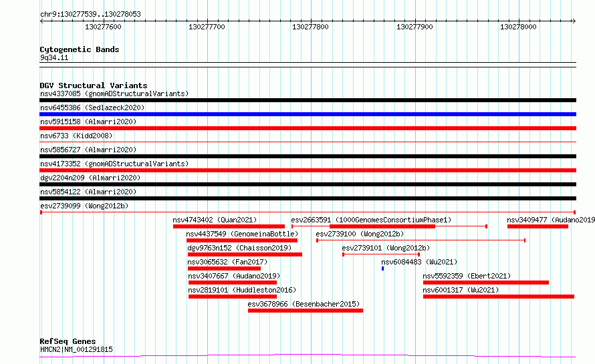
Task: Open nsv4173352 gnomADStructuralVariants label
Action: [x=114, y=164]
